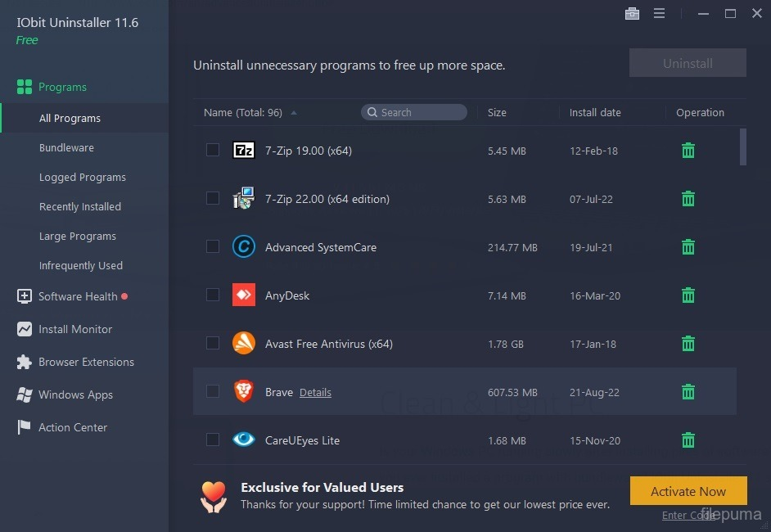Click the Brave browser icon

click(x=244, y=392)
